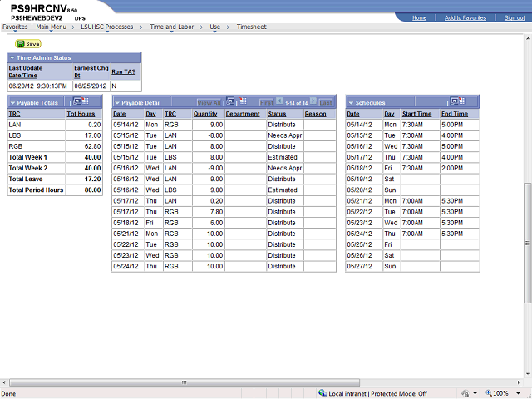The width and height of the screenshot is (532, 399).
Task: Collapse the Payable Detail panel
Action: (118, 102)
